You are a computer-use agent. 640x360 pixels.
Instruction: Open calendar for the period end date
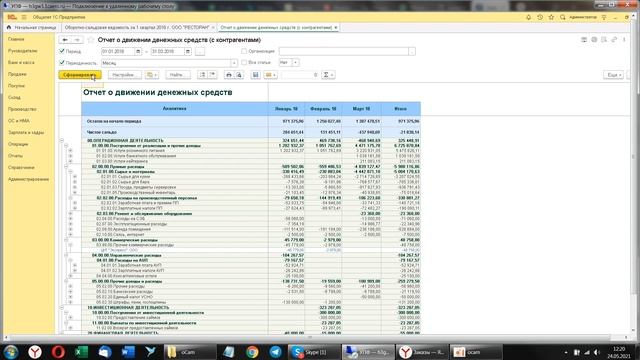click(x=188, y=51)
